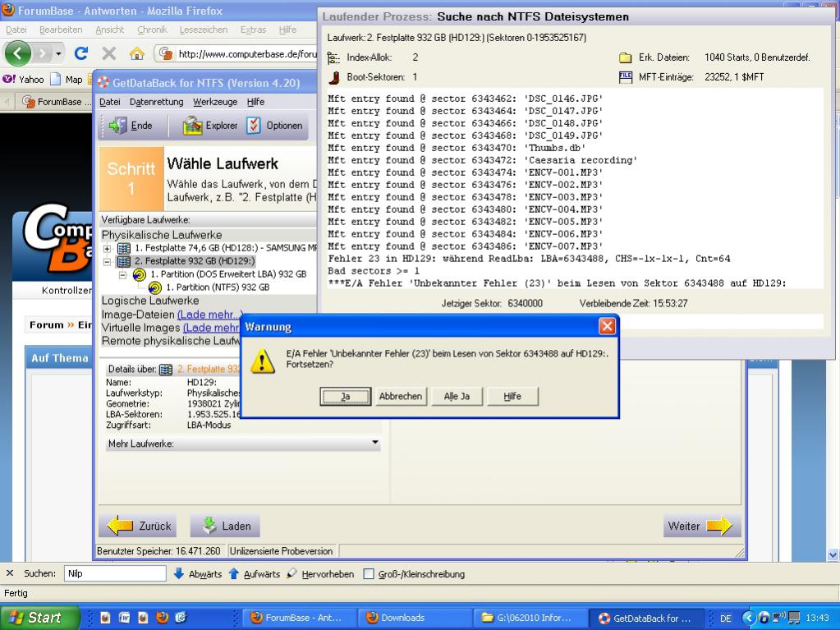Click Hervorheben highlight button

click(320, 574)
